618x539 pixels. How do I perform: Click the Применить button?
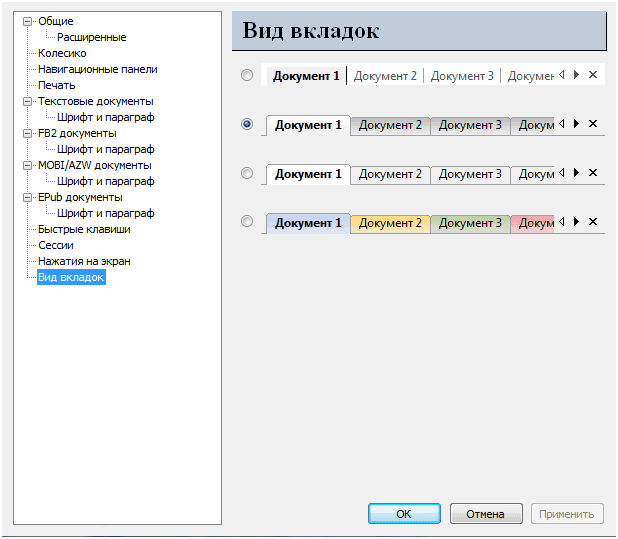point(567,513)
